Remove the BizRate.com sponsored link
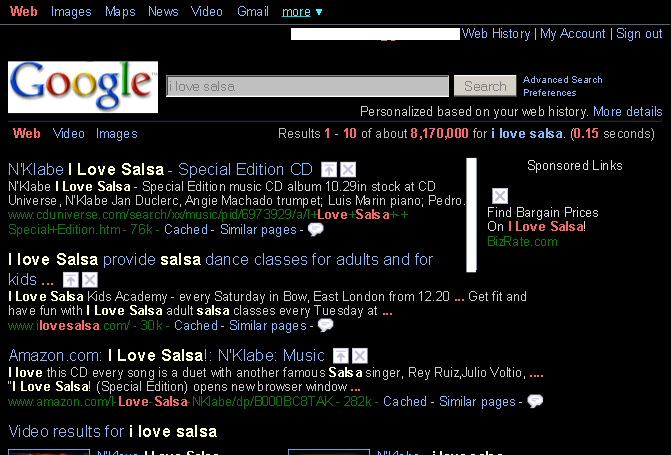 click(x=500, y=196)
